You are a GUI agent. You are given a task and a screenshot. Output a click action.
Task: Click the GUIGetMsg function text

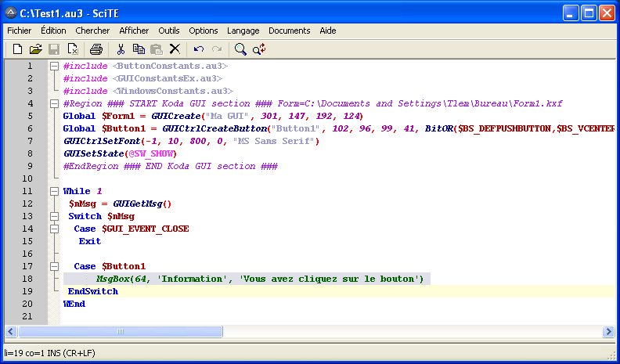click(138, 204)
